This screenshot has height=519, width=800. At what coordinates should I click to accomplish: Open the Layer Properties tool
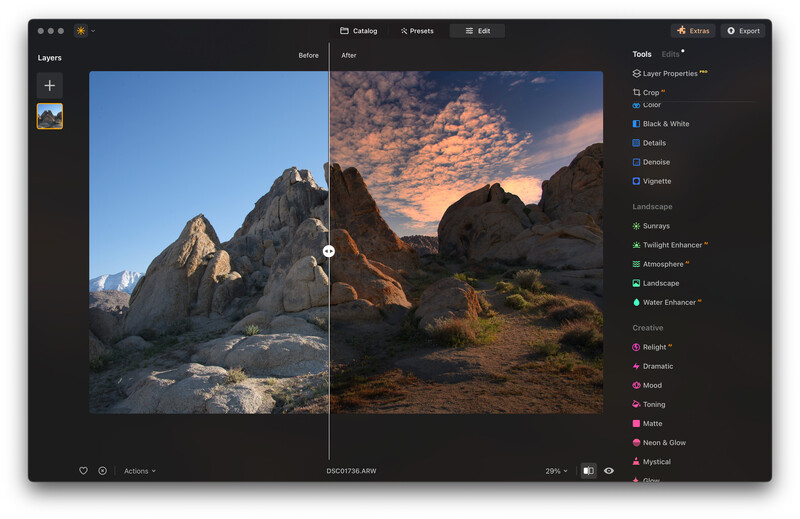pyautogui.click(x=669, y=73)
